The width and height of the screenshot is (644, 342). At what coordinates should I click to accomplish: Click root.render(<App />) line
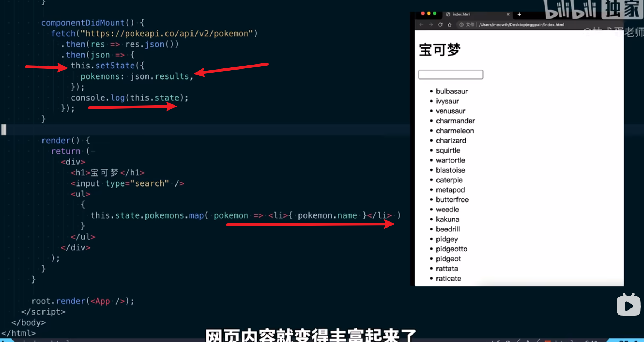[83, 301]
